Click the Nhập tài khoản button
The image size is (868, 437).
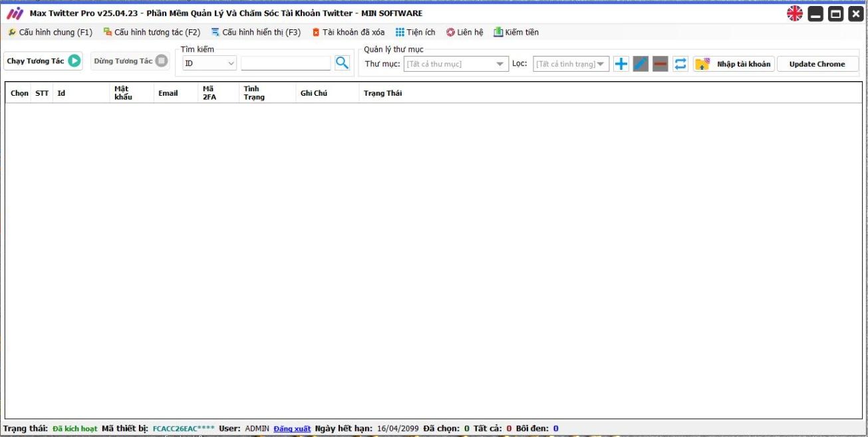734,64
